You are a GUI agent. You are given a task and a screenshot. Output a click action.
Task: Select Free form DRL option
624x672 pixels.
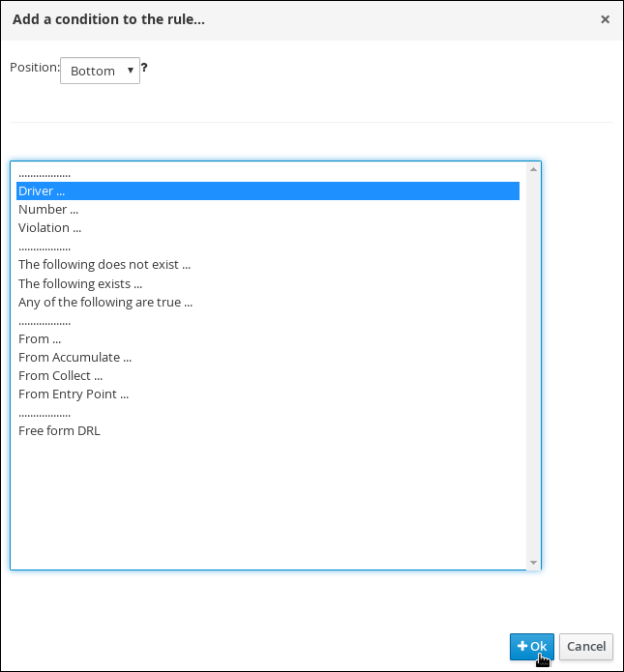point(59,431)
